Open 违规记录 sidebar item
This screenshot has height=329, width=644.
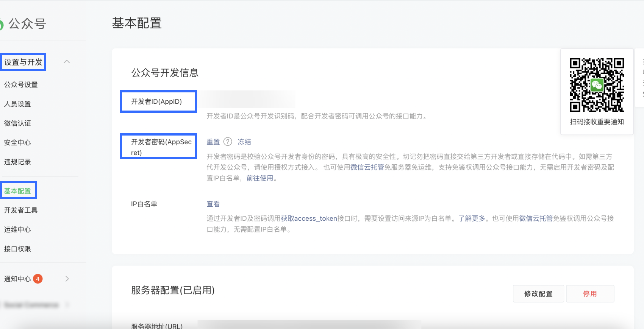point(17,162)
